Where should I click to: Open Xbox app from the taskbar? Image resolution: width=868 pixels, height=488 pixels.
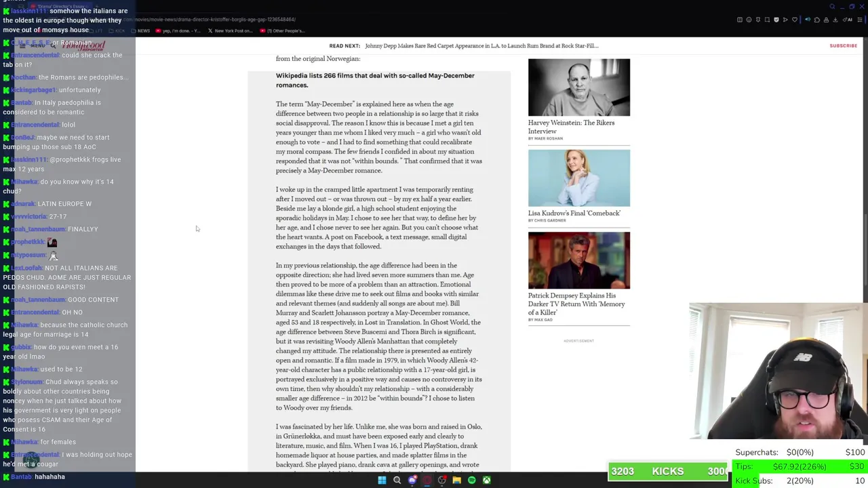click(x=486, y=480)
